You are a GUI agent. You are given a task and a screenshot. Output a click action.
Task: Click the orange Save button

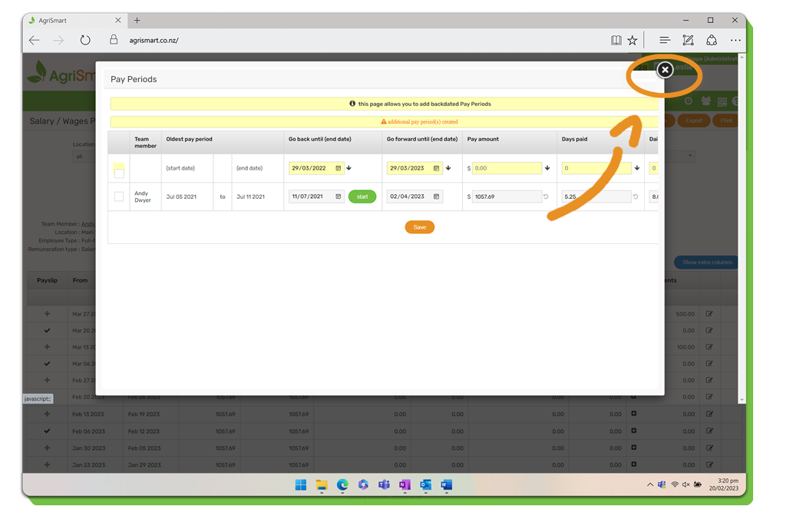point(419,227)
